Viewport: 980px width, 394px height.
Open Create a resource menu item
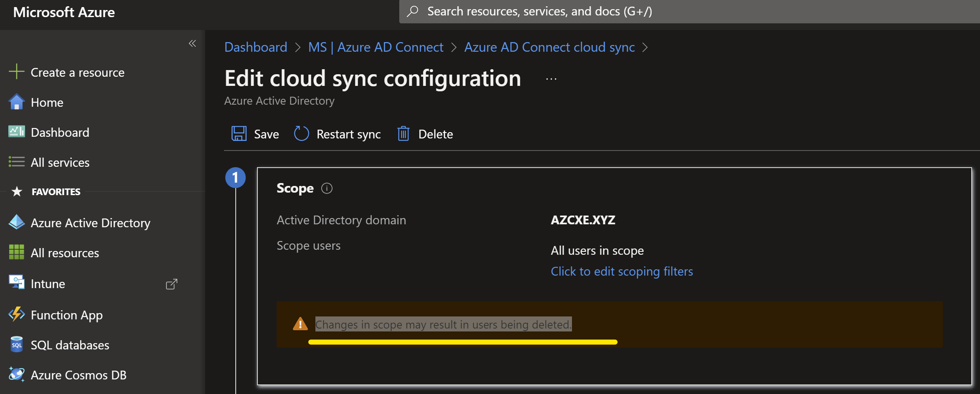(78, 73)
